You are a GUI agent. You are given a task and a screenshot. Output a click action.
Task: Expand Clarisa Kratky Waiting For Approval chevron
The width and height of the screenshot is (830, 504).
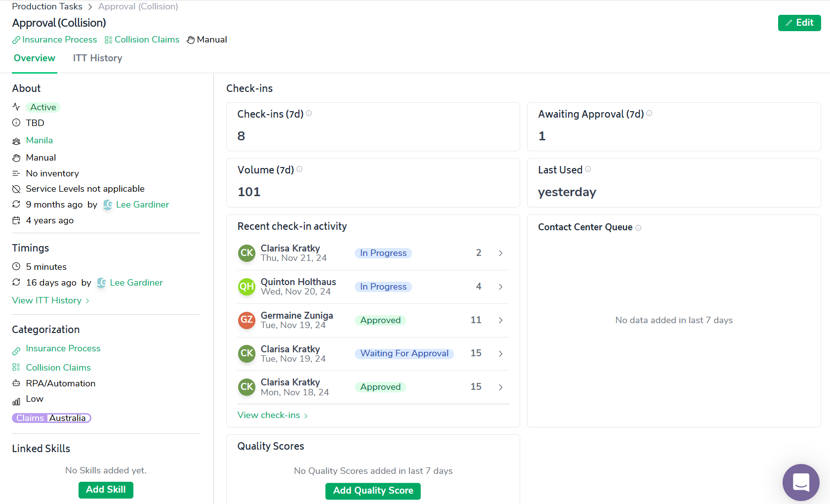click(500, 353)
